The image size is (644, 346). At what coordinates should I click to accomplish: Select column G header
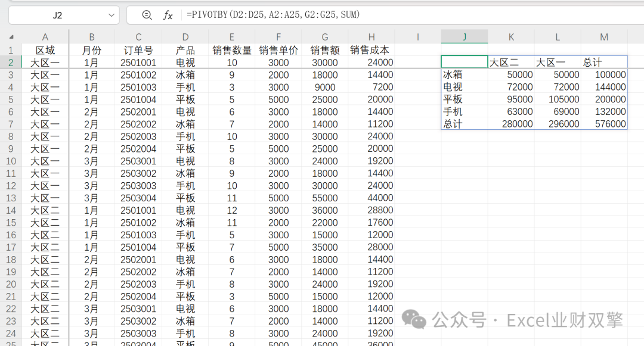[325, 37]
